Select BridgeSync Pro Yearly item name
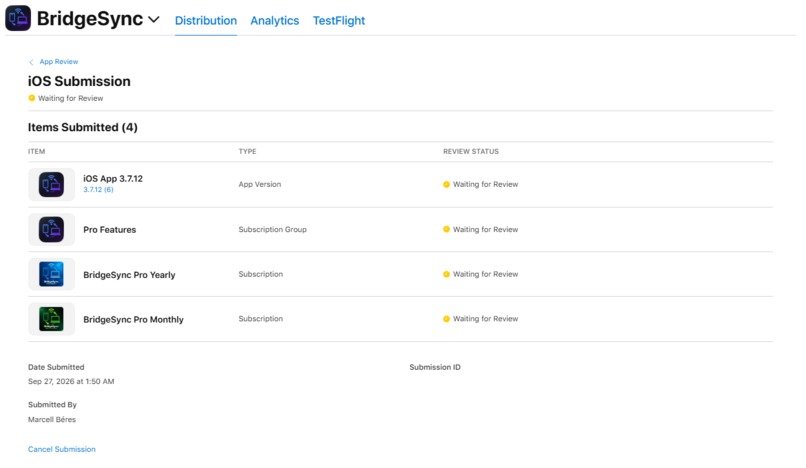 (129, 275)
